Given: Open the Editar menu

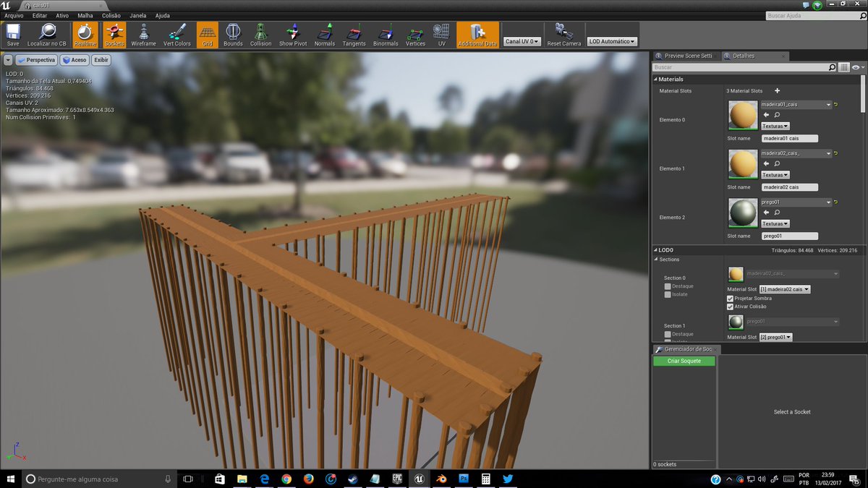Looking at the screenshot, I should pyautogui.click(x=40, y=15).
